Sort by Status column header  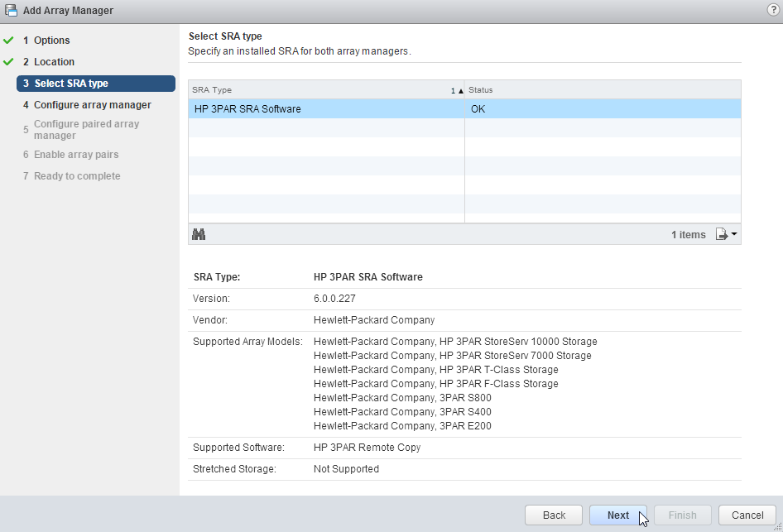(x=603, y=90)
